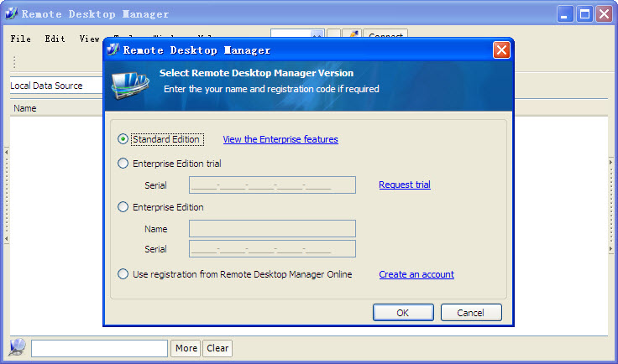Click the OK button
Viewport: 618px width, 364px height.
coord(403,312)
